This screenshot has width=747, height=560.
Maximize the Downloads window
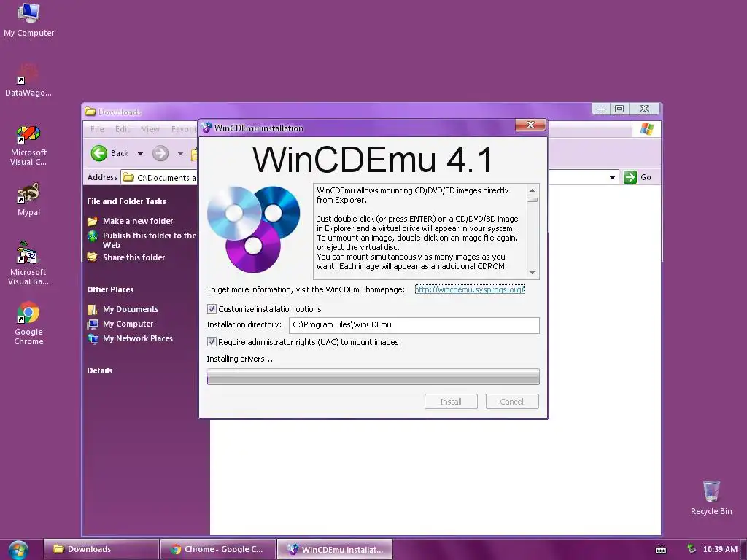tap(619, 109)
